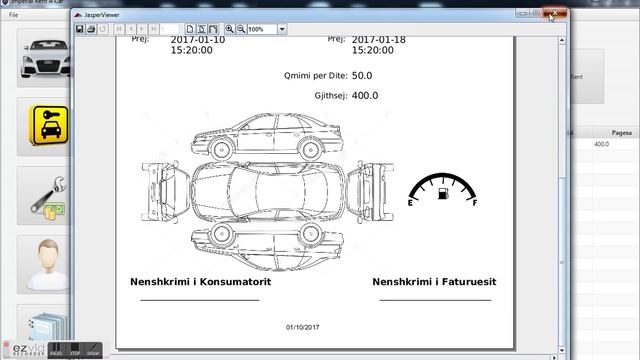The width and height of the screenshot is (640, 360).
Task: Click the report date 01/10/2017
Action: (x=302, y=327)
